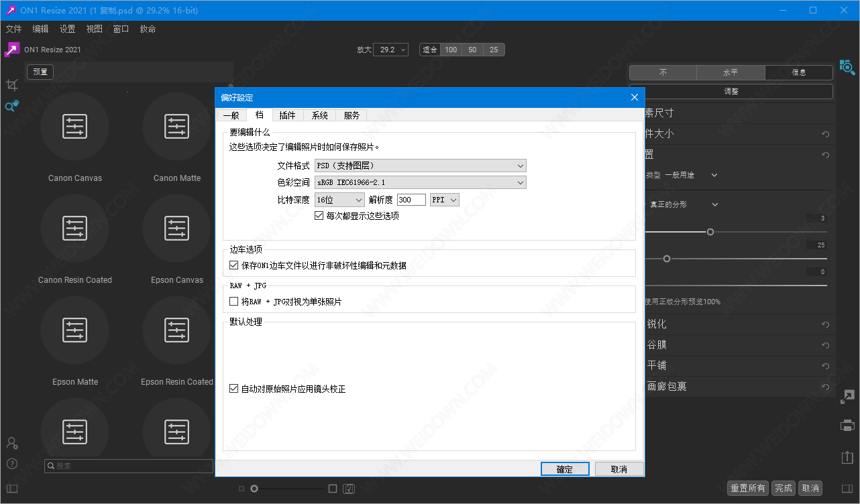The image size is (860, 504).
Task: Reset the 置 settings section arrow
Action: (826, 155)
